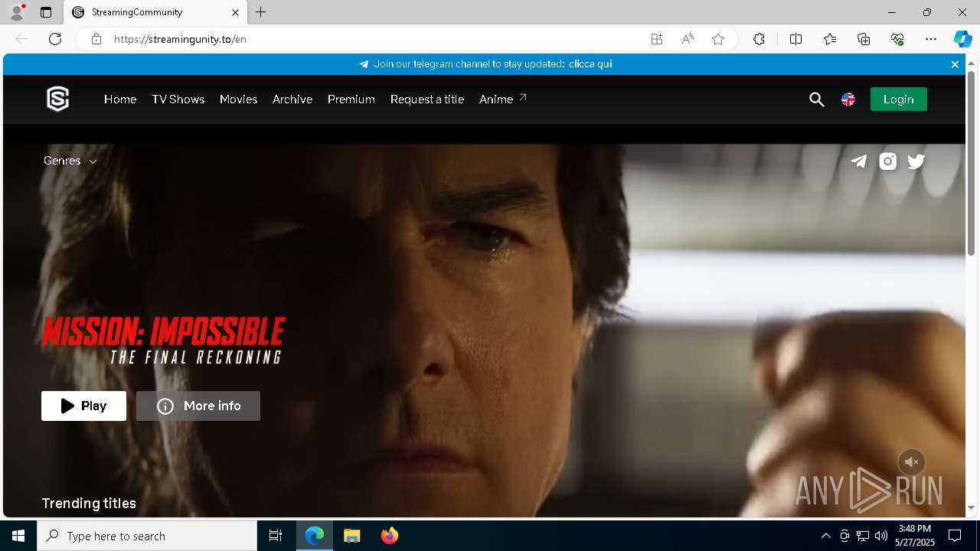Open the Twitter social icon
Image resolution: width=980 pixels, height=551 pixels.
click(916, 161)
